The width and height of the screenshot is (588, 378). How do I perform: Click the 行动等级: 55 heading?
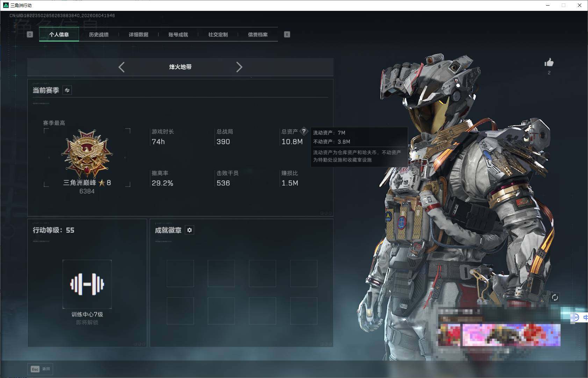click(53, 230)
